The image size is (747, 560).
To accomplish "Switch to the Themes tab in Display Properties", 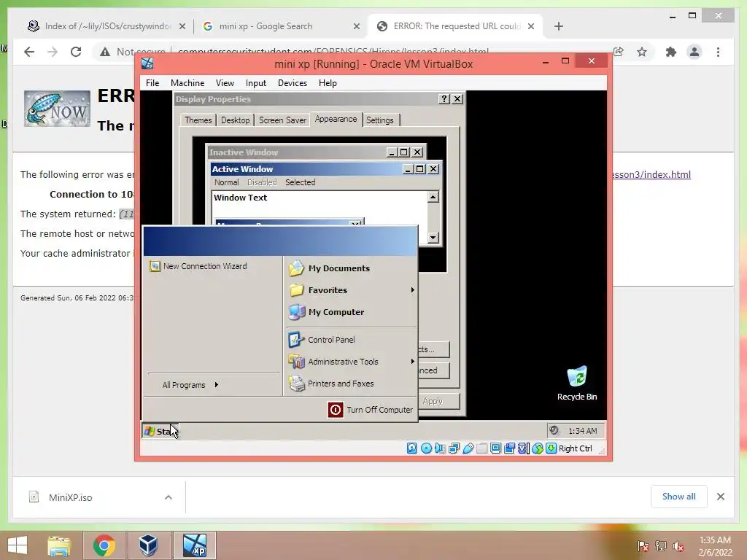I will coord(198,120).
